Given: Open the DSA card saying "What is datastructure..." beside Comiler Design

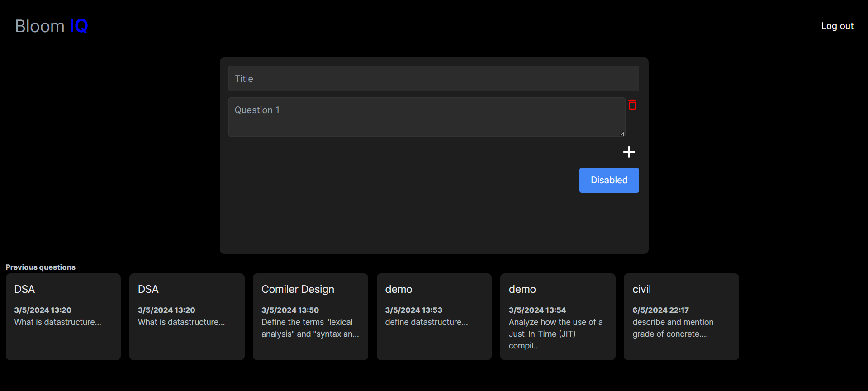Looking at the screenshot, I should (187, 317).
